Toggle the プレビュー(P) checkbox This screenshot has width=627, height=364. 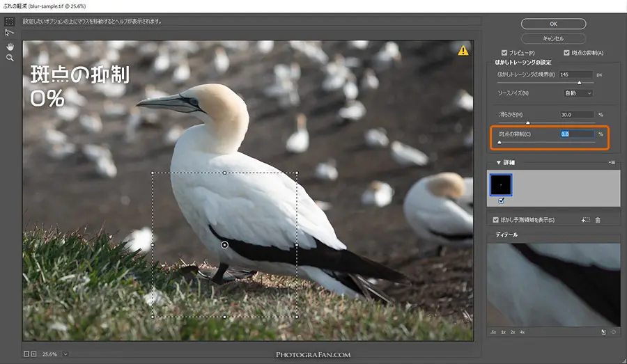[x=504, y=53]
